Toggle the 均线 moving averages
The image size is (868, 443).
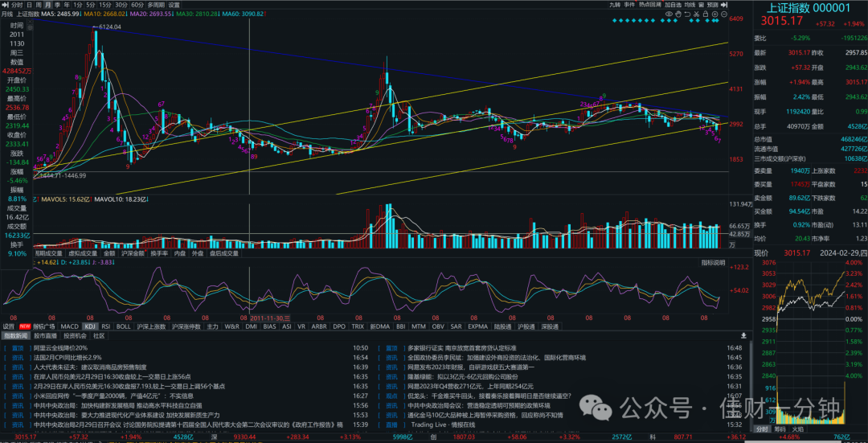[690, 5]
